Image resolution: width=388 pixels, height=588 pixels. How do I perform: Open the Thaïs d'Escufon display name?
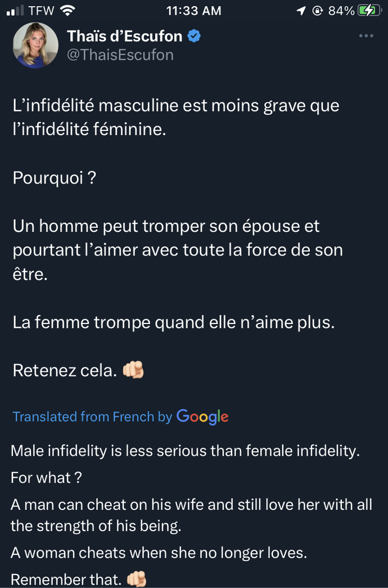tap(125, 37)
